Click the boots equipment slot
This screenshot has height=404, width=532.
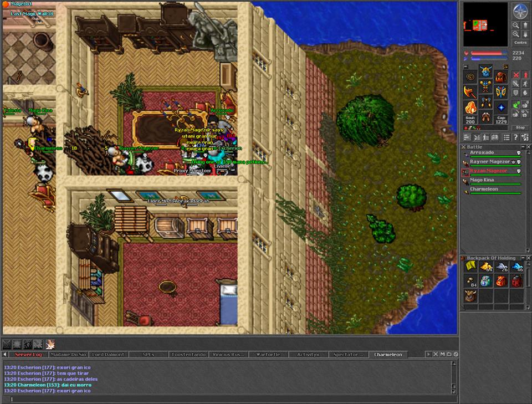485,117
